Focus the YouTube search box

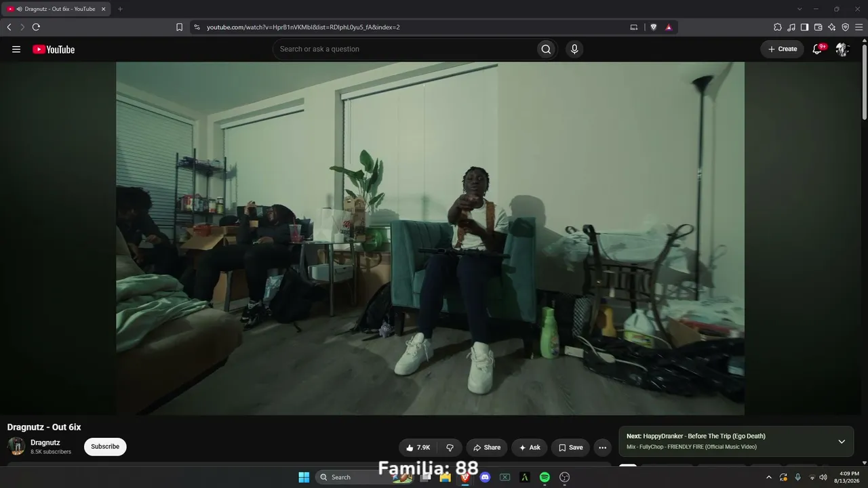(x=404, y=49)
